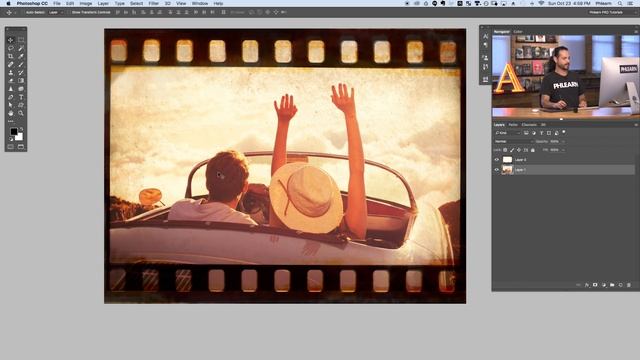
Task: Select the Pen tool
Action: point(11,97)
